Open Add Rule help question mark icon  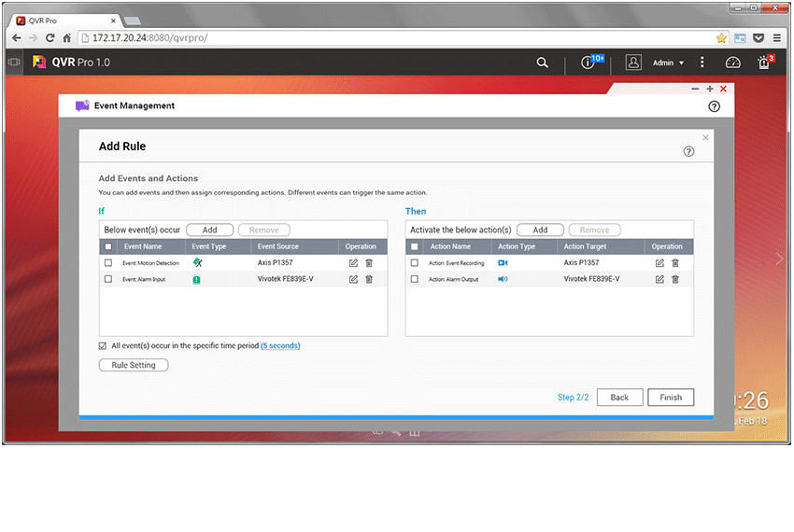(x=688, y=151)
